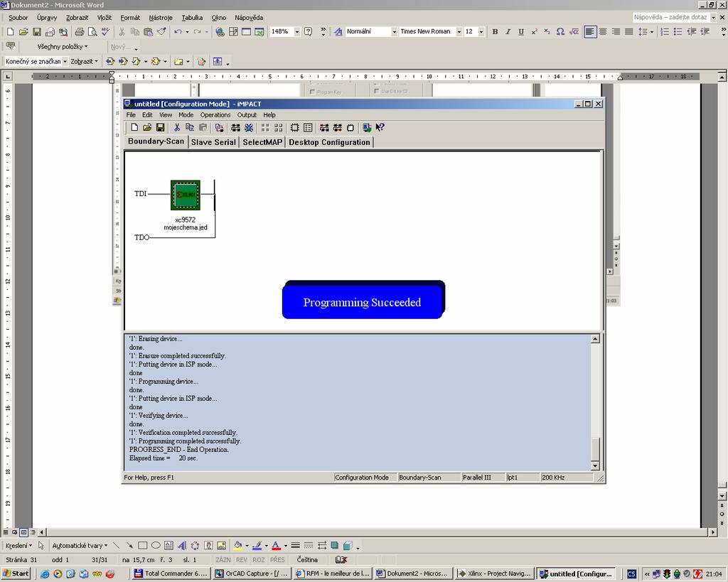
Task: Click New file icon in iMPACT toolbar
Action: (134, 128)
